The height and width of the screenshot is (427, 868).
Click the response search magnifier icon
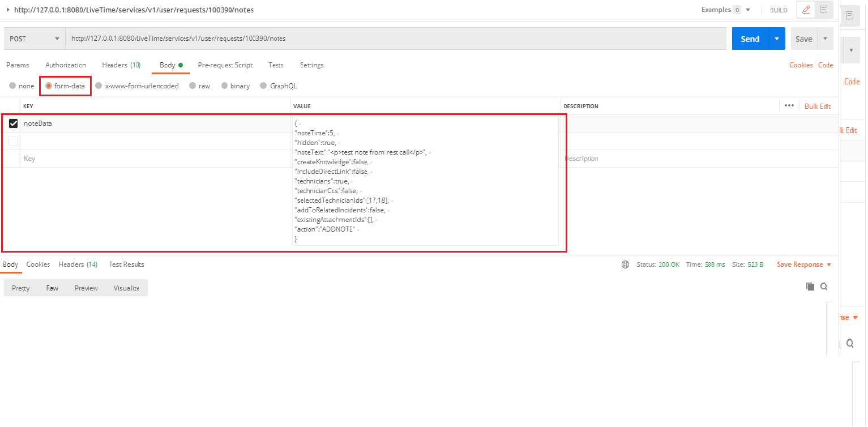click(x=824, y=287)
